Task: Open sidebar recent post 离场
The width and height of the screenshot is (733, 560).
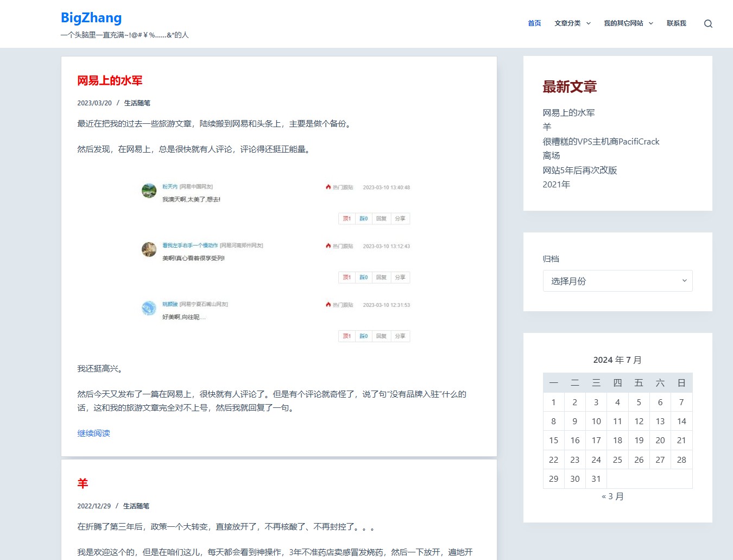Action: [551, 155]
